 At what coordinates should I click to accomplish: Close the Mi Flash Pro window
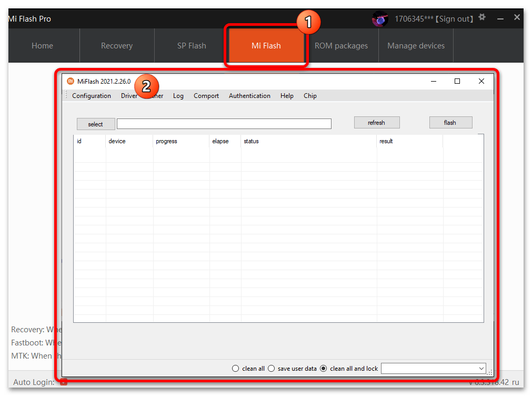coord(517,18)
